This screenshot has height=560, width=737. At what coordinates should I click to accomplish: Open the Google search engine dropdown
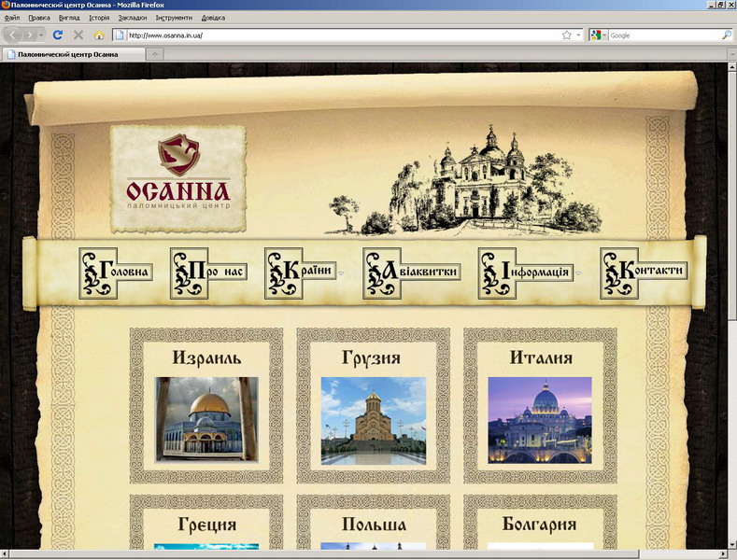[x=599, y=35]
